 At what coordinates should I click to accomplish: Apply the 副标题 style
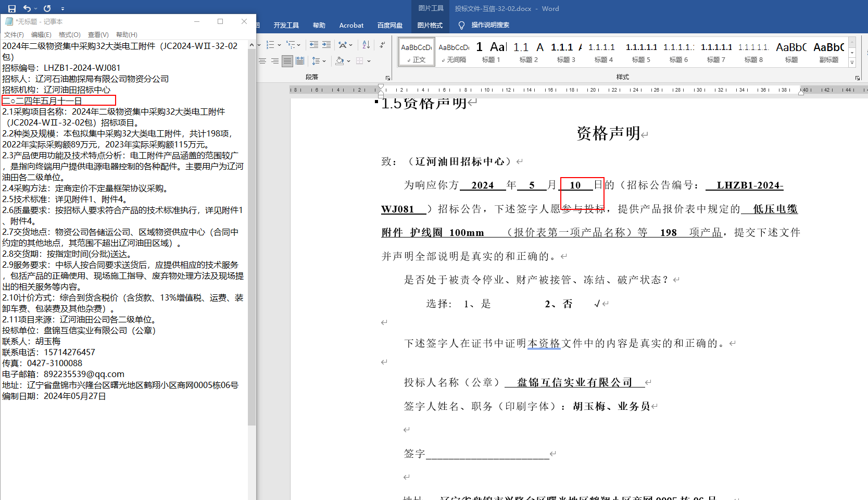(x=828, y=52)
